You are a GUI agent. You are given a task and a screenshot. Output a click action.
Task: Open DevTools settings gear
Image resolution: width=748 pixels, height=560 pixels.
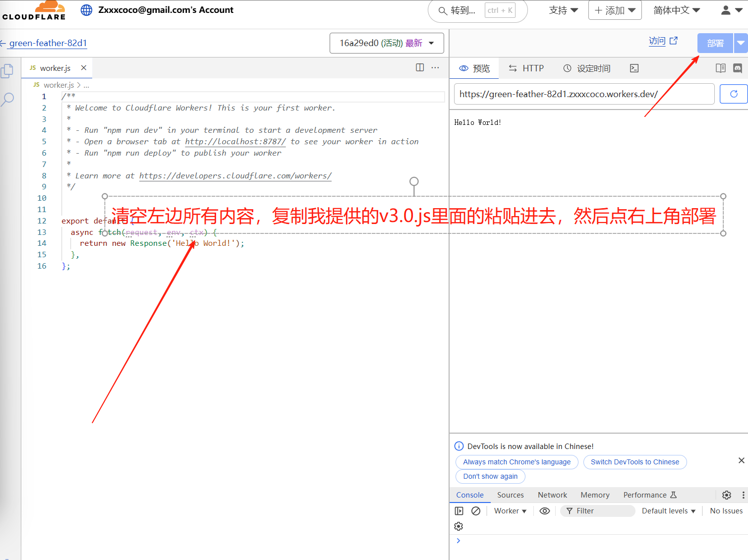(x=726, y=495)
